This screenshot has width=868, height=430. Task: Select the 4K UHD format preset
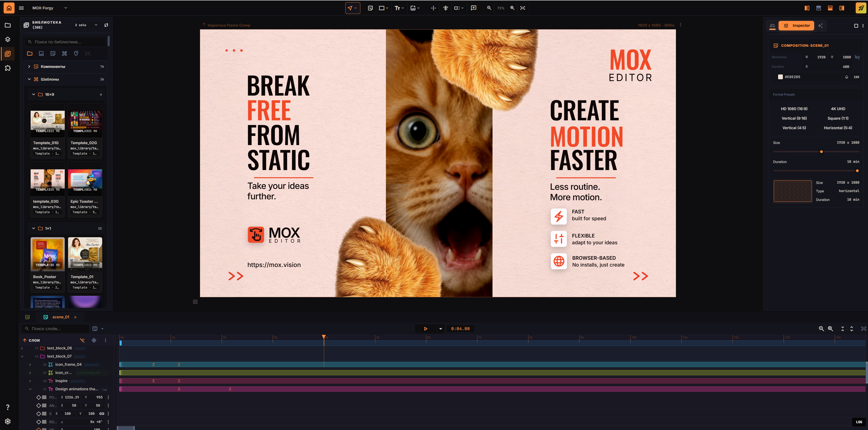point(838,109)
